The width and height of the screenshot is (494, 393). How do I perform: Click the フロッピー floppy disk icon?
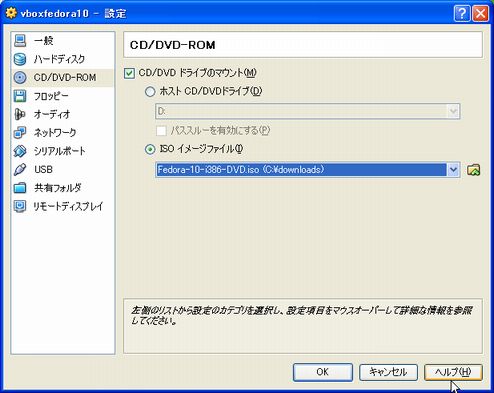point(20,96)
